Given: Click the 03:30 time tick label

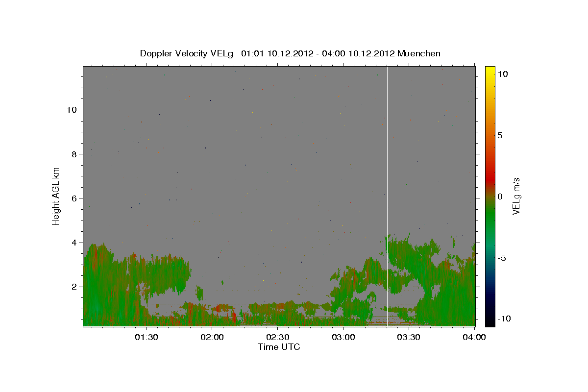Looking at the screenshot, I should point(408,338).
